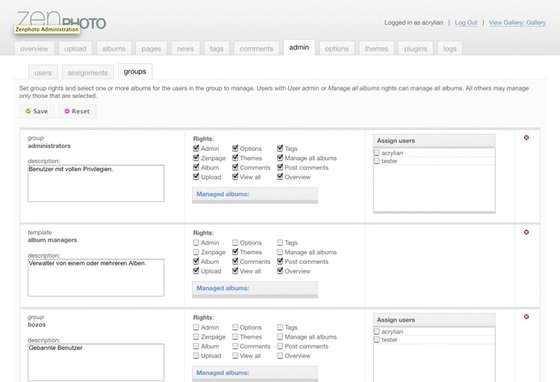The height and width of the screenshot is (382, 560).
Task: Select the groups sub-tab
Action: coord(135,72)
